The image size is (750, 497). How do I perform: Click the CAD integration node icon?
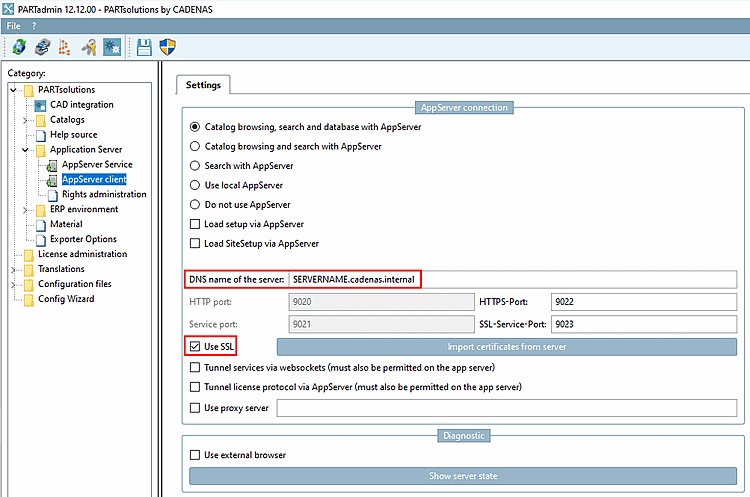[x=41, y=105]
